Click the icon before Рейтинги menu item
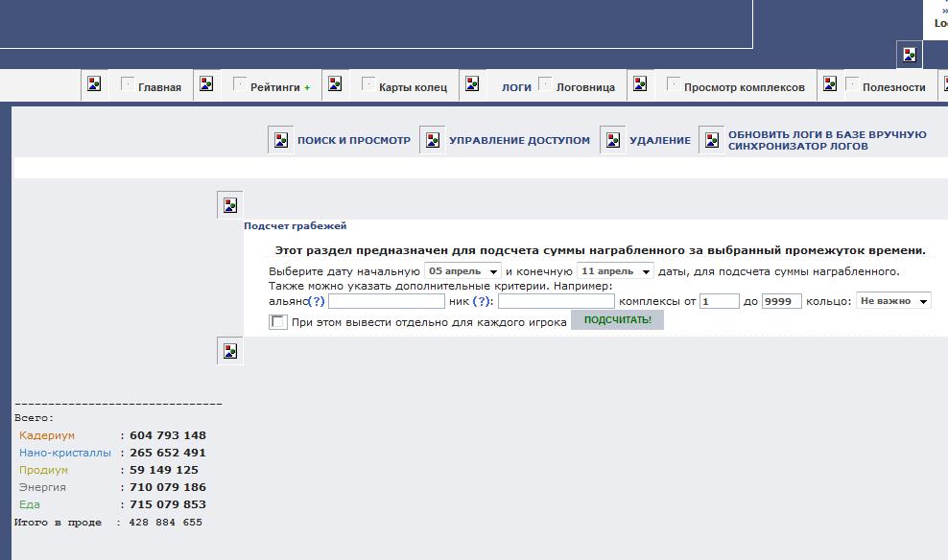The height and width of the screenshot is (560, 948). [206, 84]
